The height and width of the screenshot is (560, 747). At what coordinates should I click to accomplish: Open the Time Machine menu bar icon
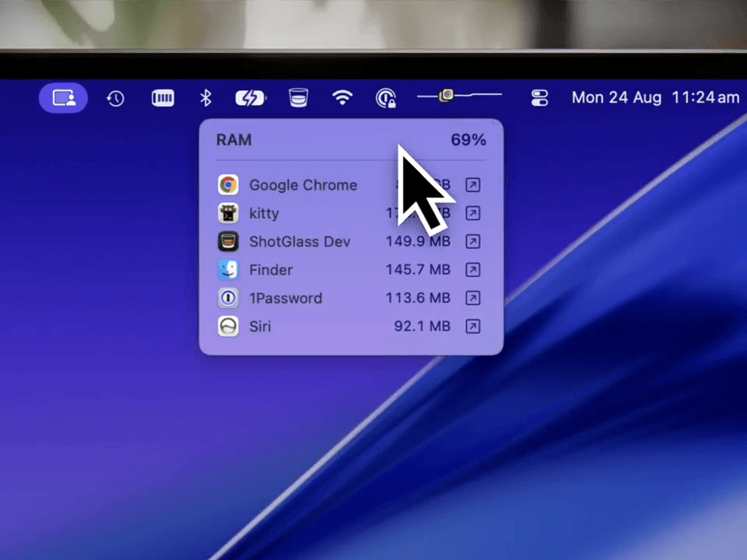tap(115, 99)
